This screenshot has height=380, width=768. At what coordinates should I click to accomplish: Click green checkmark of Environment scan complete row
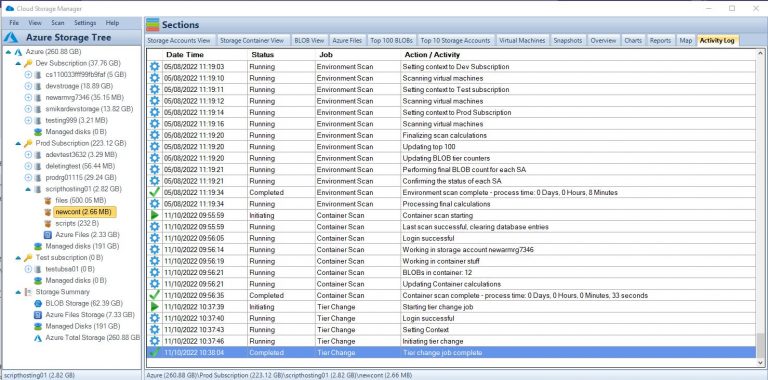pyautogui.click(x=154, y=192)
